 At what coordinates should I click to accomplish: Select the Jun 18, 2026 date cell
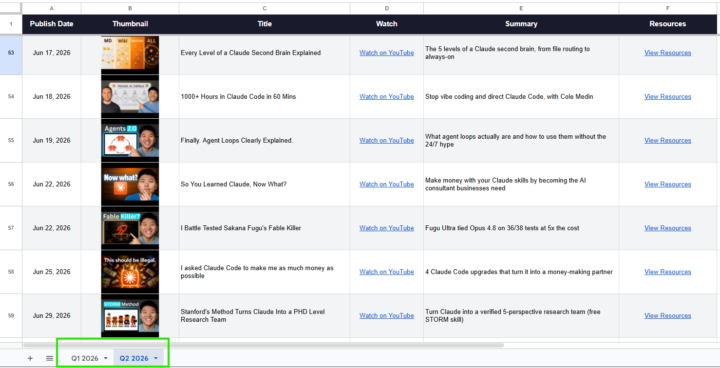click(51, 96)
